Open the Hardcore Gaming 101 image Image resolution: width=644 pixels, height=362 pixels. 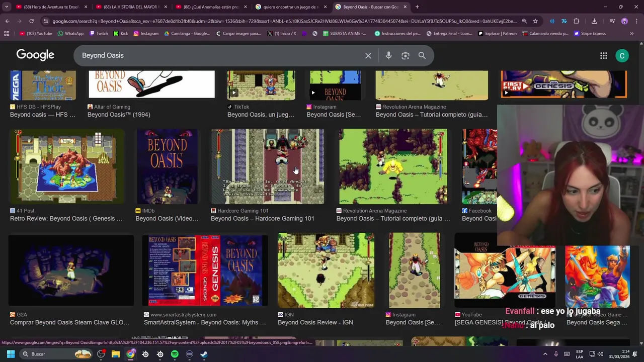267,166
